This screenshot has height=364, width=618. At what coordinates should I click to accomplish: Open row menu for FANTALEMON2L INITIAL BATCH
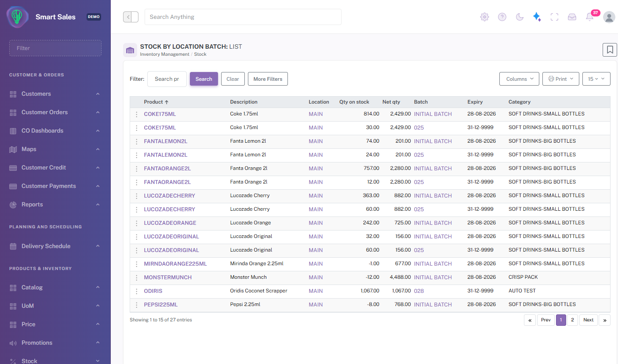click(x=137, y=141)
